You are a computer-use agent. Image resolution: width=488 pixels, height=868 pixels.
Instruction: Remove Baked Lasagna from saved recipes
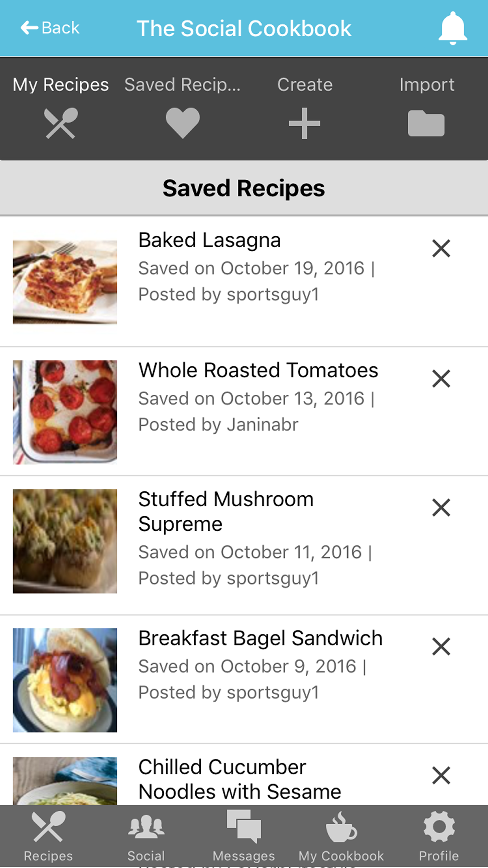click(441, 248)
